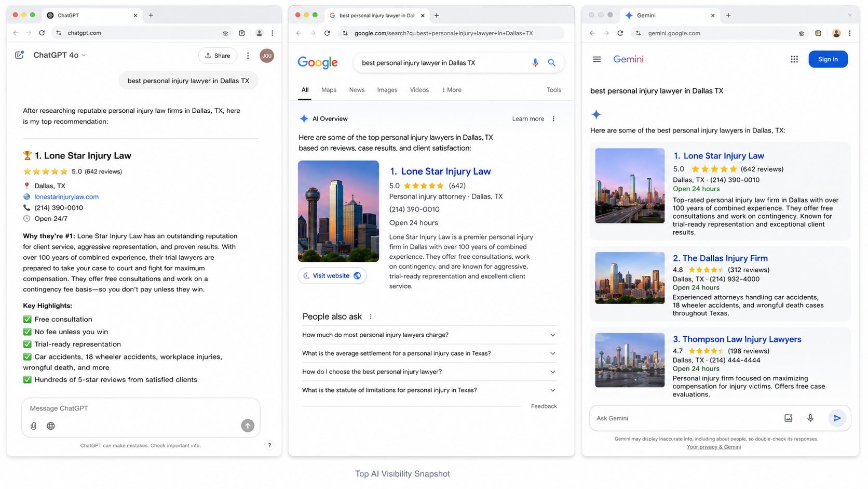The height and width of the screenshot is (489, 868).
Task: Click Lone Star Injury Law thumbnail in Gemini
Action: tap(630, 186)
